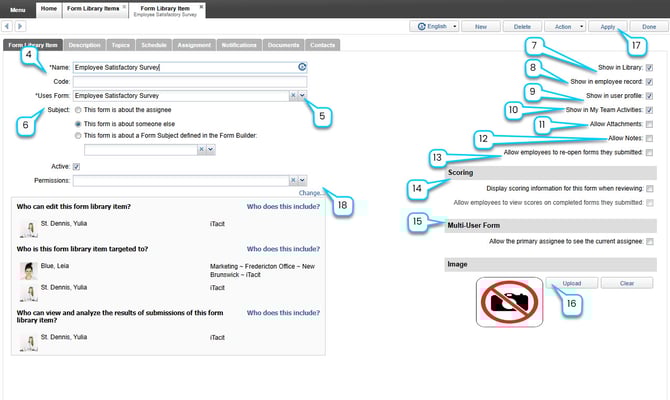
Task: Click into the Code input field
Action: [189, 81]
